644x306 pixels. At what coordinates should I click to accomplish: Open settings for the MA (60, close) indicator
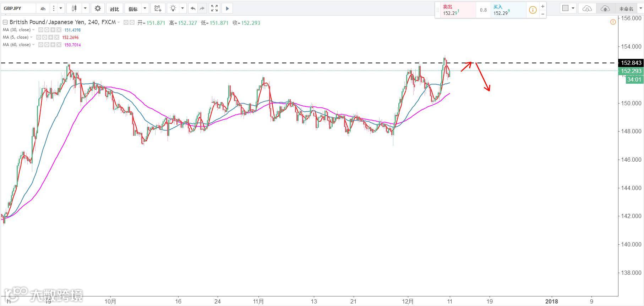pos(47,45)
